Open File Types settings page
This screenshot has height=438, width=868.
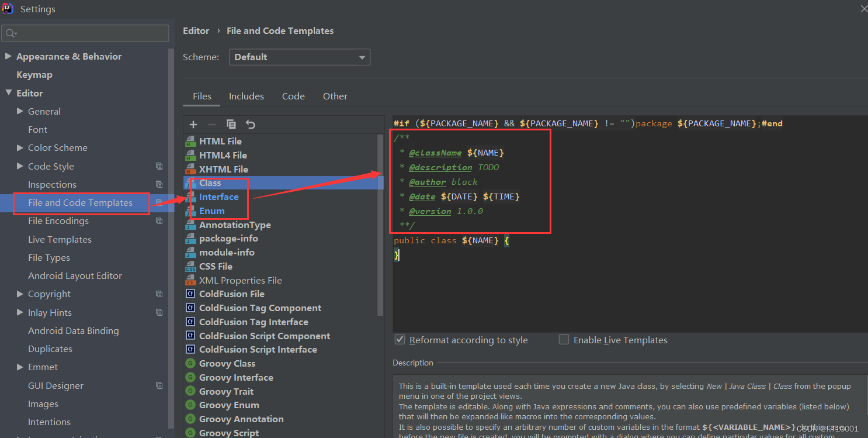click(49, 258)
